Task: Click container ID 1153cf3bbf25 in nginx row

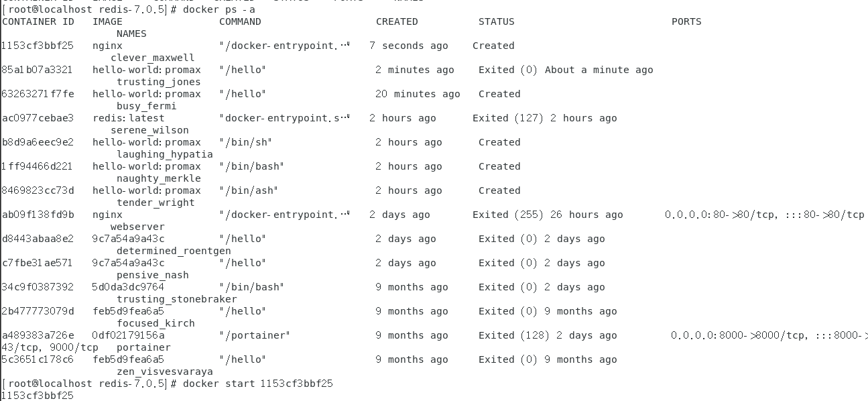Action: click(38, 46)
